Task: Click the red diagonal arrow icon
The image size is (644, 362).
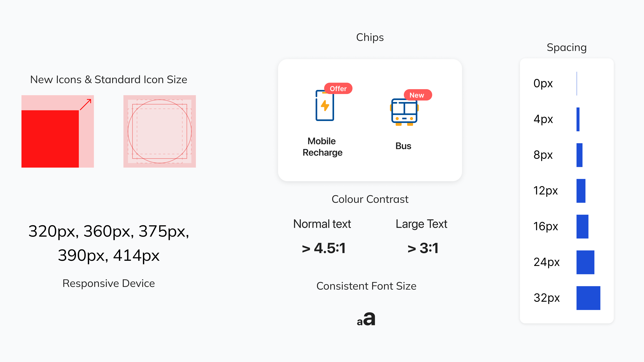Action: [86, 104]
